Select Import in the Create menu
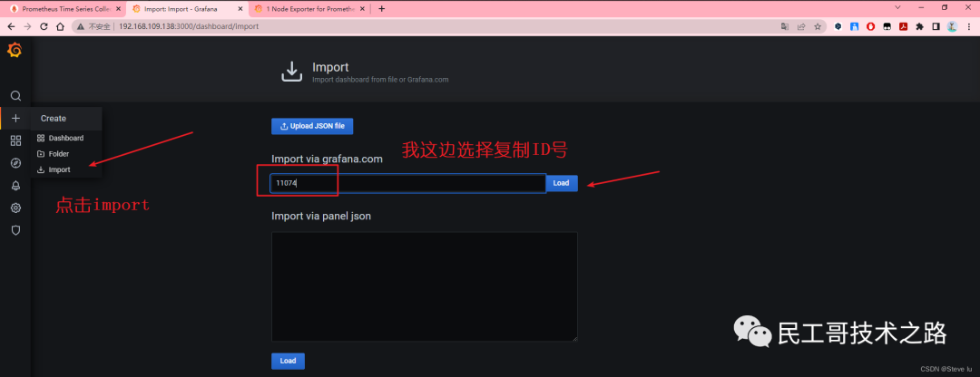The height and width of the screenshot is (377, 980). tap(65, 169)
